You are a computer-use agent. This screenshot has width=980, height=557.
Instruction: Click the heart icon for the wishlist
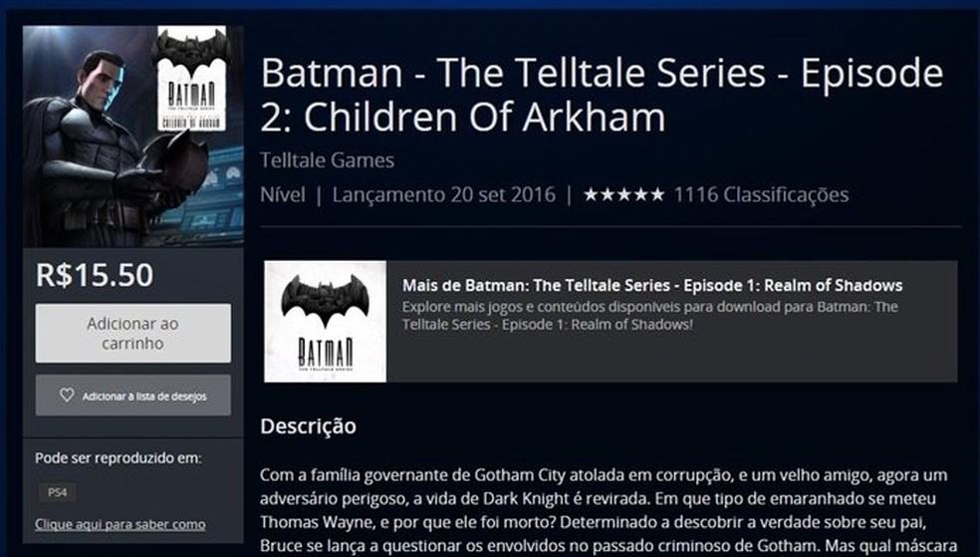click(67, 396)
